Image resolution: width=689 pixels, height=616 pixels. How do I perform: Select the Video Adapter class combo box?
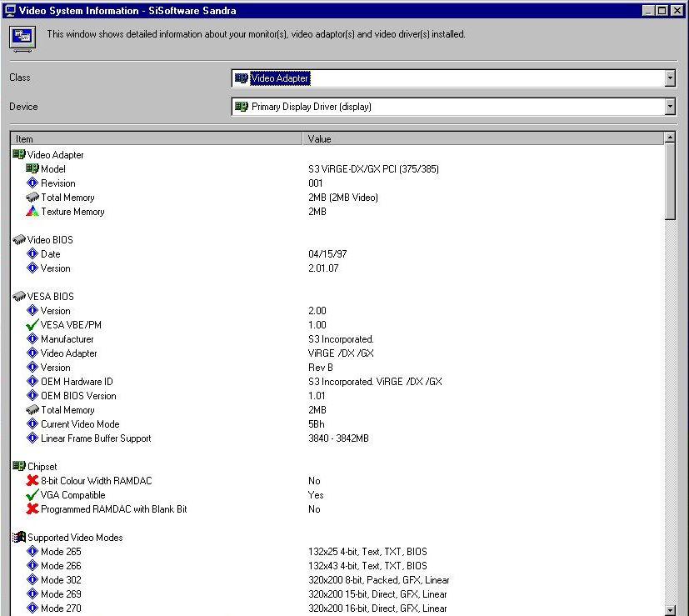[x=453, y=78]
